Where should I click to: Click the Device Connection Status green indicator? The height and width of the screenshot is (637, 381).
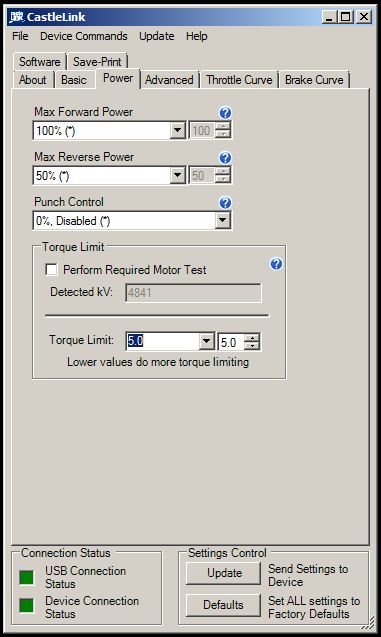(27, 606)
